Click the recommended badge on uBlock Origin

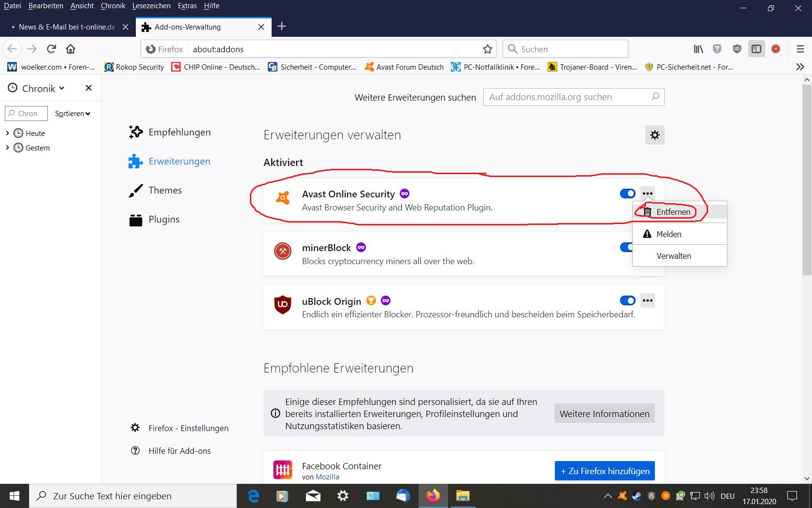click(x=371, y=300)
